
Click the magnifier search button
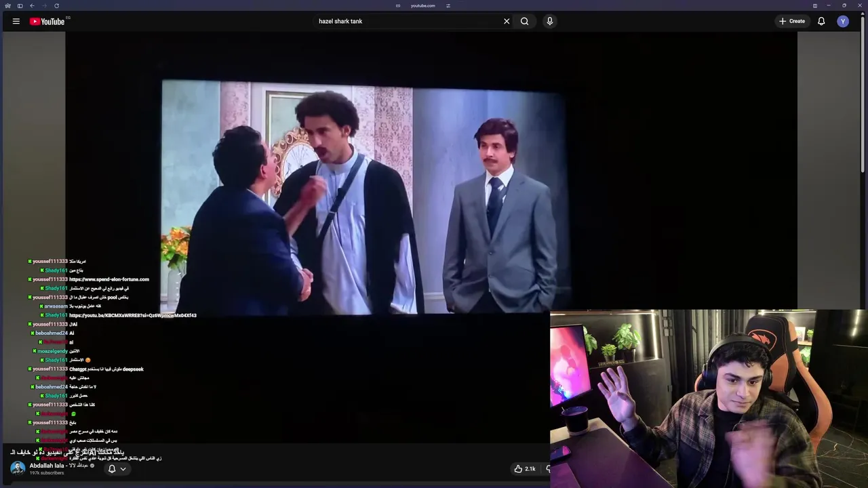point(524,21)
